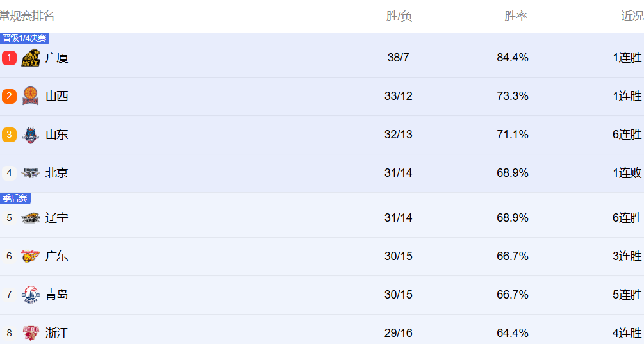The height and width of the screenshot is (344, 644).
Task: Open the 辽宁 team name link
Action: point(56,218)
